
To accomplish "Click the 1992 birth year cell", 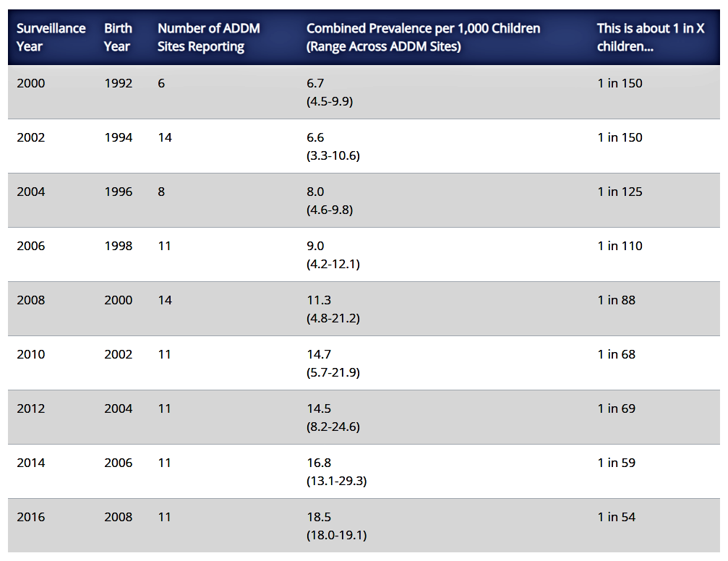I will click(x=118, y=83).
